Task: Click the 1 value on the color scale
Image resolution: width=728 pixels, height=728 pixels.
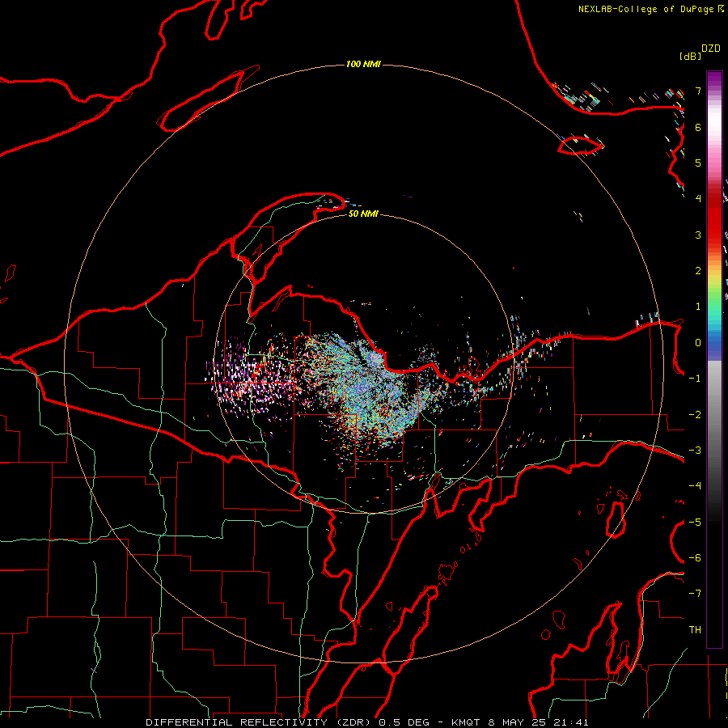Action: pos(698,307)
